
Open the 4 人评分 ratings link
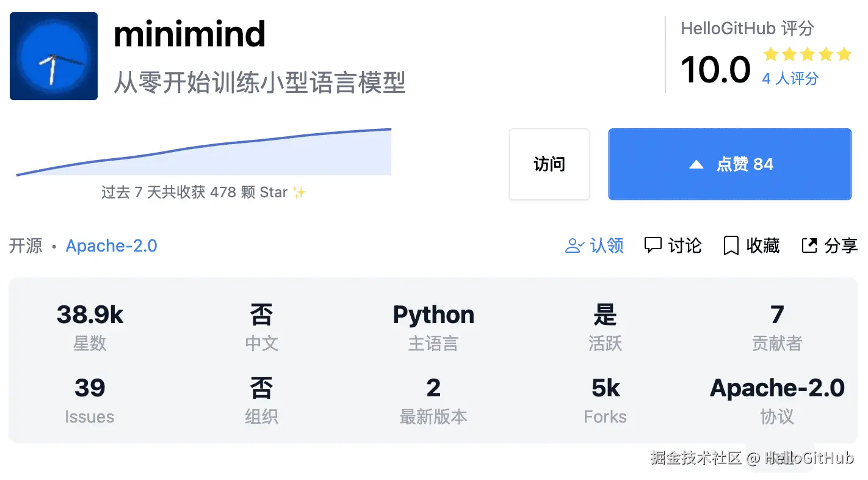790,78
